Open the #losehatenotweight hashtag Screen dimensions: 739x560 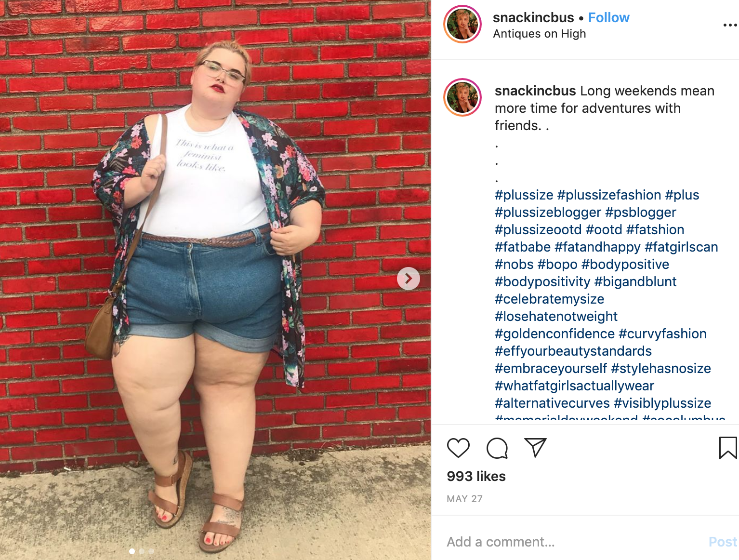(556, 317)
